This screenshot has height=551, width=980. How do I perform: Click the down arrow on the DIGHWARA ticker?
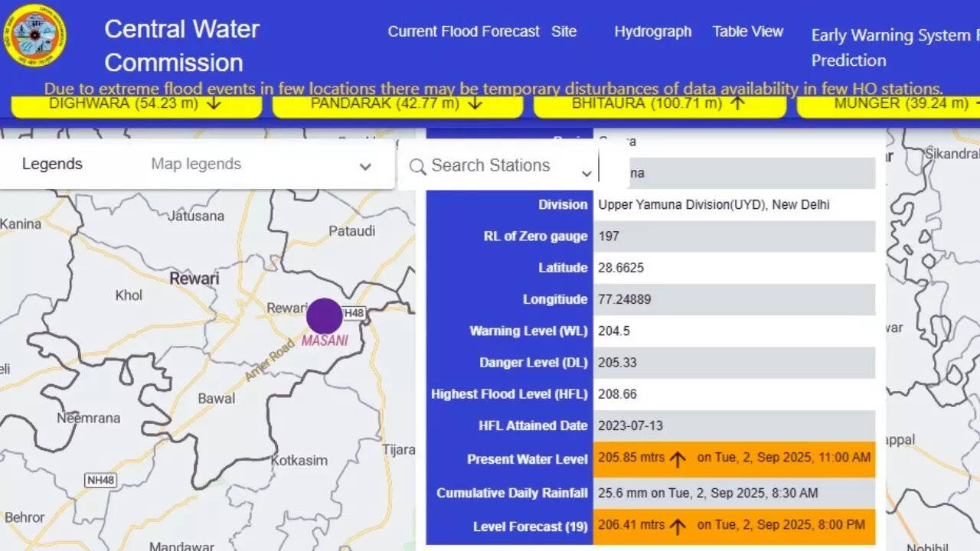click(x=214, y=103)
